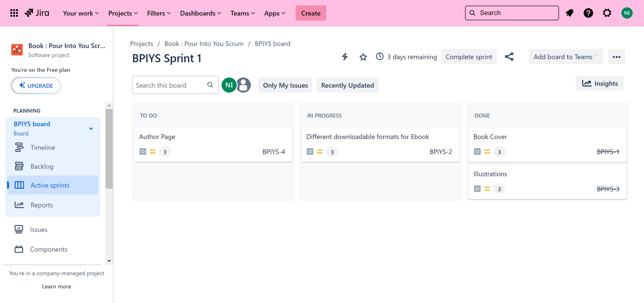Click the pink Create button
644x303 pixels.
click(x=310, y=13)
